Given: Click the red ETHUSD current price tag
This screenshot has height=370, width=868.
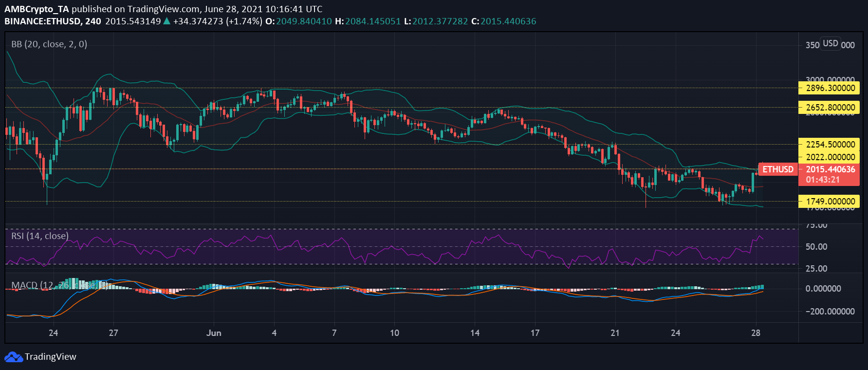Looking at the screenshot, I should (778, 169).
